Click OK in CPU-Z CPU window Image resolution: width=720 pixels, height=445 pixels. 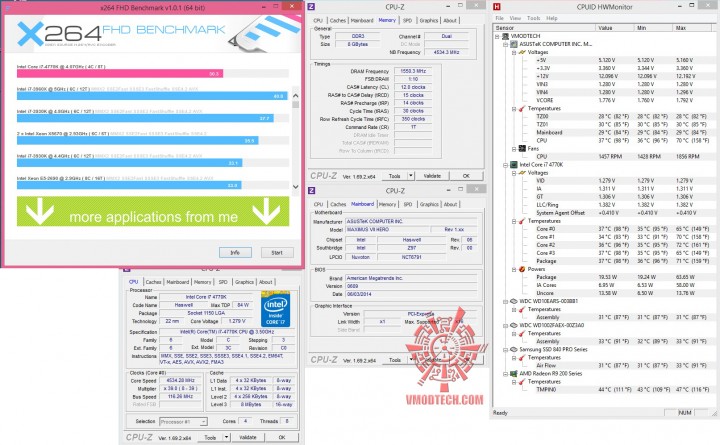281,437
